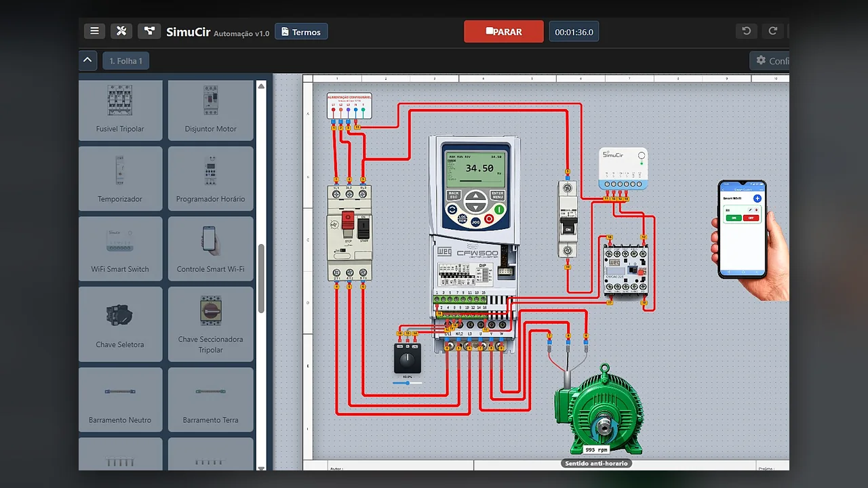Add a WiFi Smart Switch component
868x488 pixels.
click(x=120, y=249)
